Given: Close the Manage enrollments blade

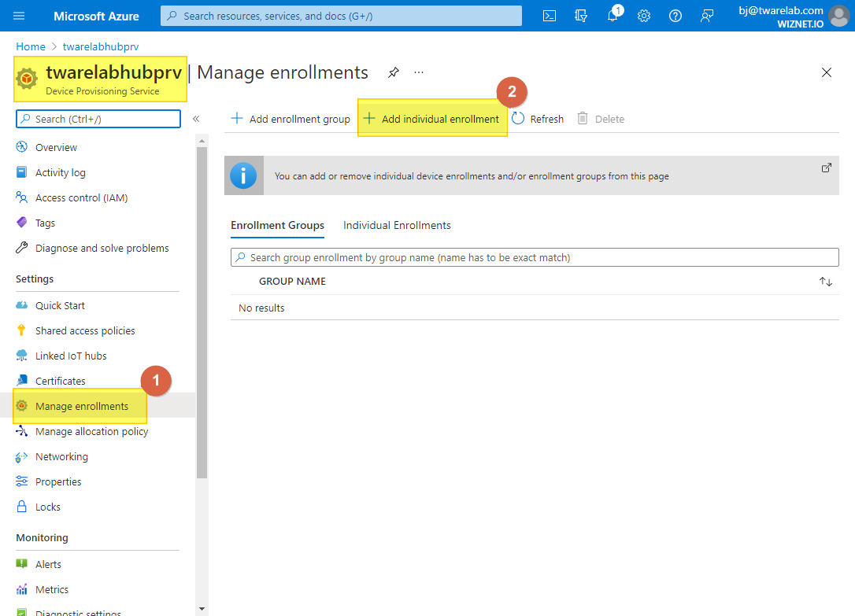Looking at the screenshot, I should click(x=827, y=72).
